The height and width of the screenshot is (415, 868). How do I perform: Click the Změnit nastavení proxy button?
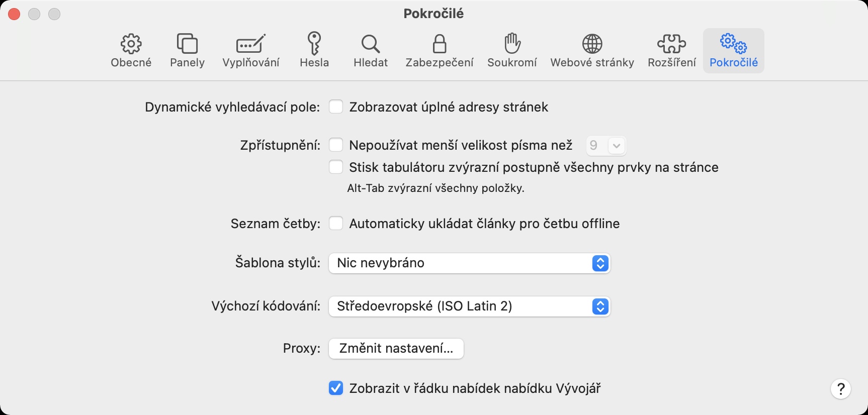pyautogui.click(x=396, y=349)
